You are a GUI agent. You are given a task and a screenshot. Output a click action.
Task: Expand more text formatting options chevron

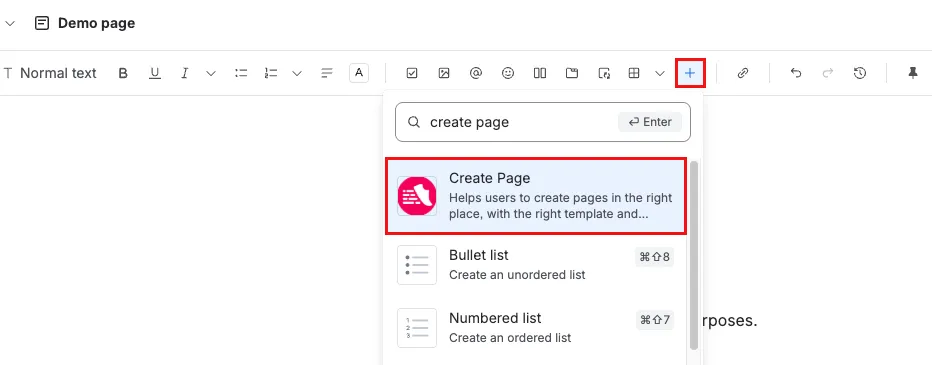click(211, 73)
